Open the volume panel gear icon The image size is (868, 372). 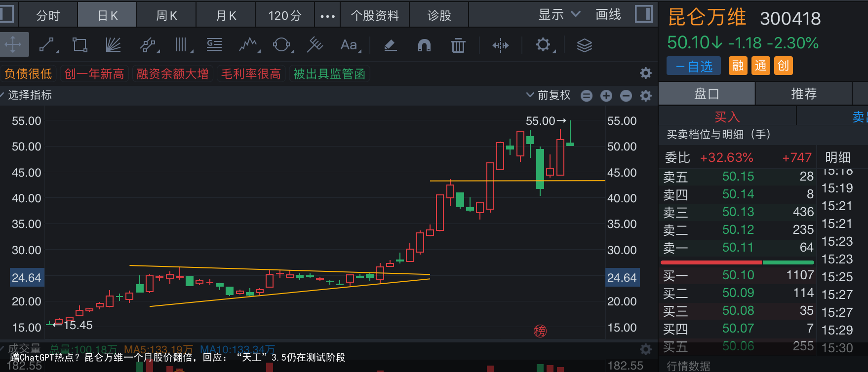click(645, 349)
